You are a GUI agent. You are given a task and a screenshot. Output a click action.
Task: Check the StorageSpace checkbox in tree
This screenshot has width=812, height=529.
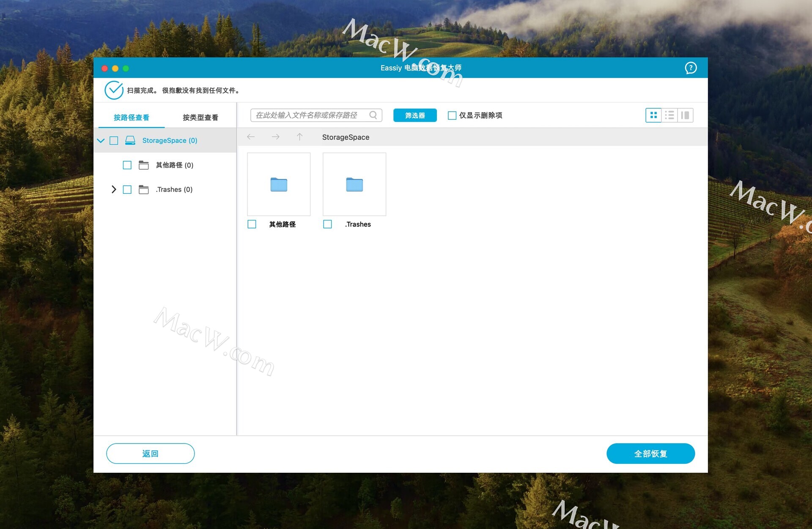point(114,141)
